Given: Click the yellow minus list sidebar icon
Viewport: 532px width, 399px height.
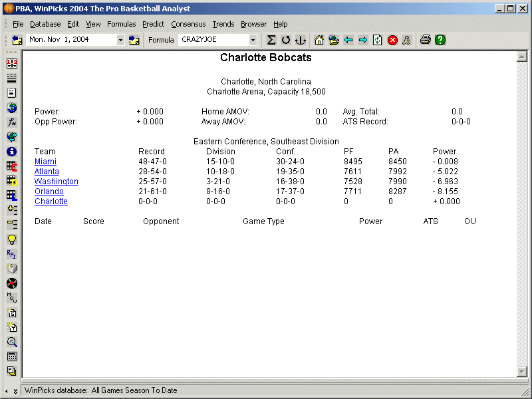Looking at the screenshot, I should [12, 224].
